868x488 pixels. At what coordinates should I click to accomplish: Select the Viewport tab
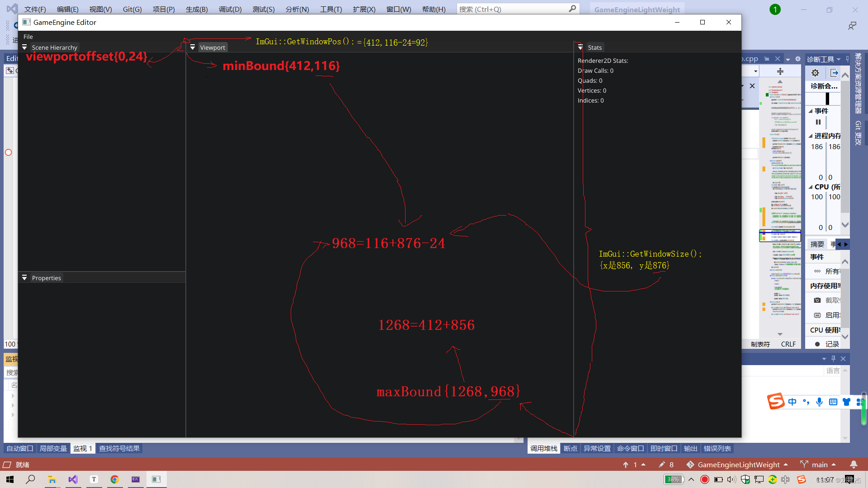pos(212,47)
